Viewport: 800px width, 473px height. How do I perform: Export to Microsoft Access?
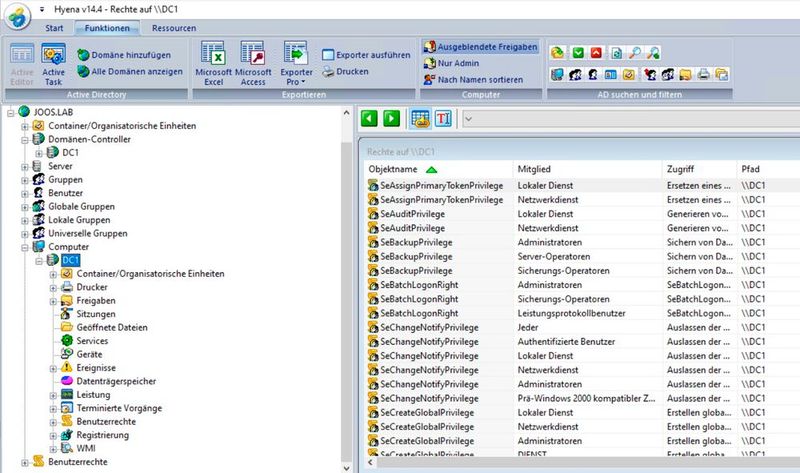(253, 64)
